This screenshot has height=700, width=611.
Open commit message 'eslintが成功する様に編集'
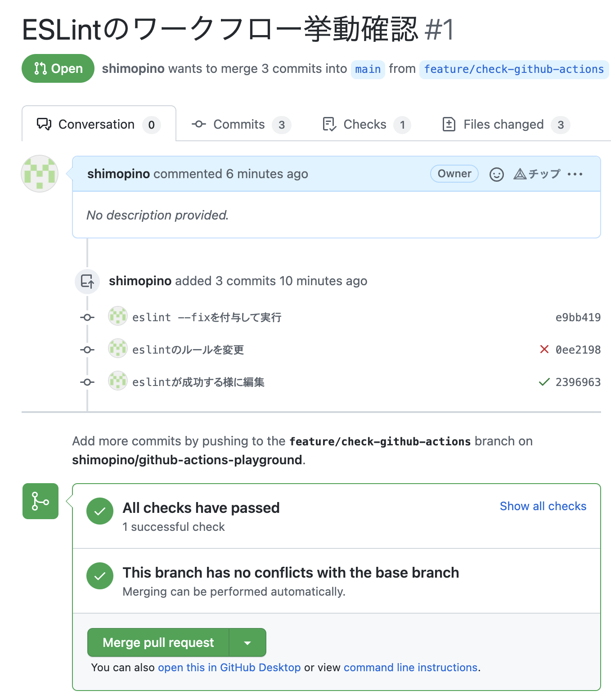click(198, 382)
